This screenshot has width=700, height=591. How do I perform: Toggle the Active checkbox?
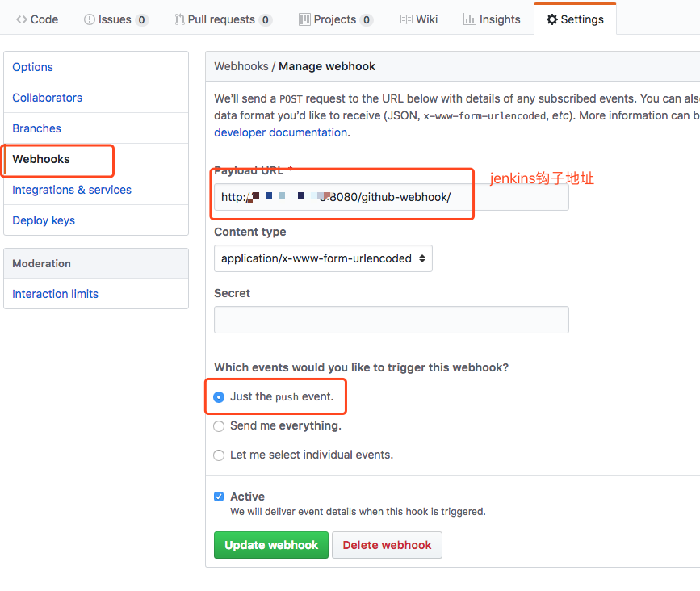(219, 497)
